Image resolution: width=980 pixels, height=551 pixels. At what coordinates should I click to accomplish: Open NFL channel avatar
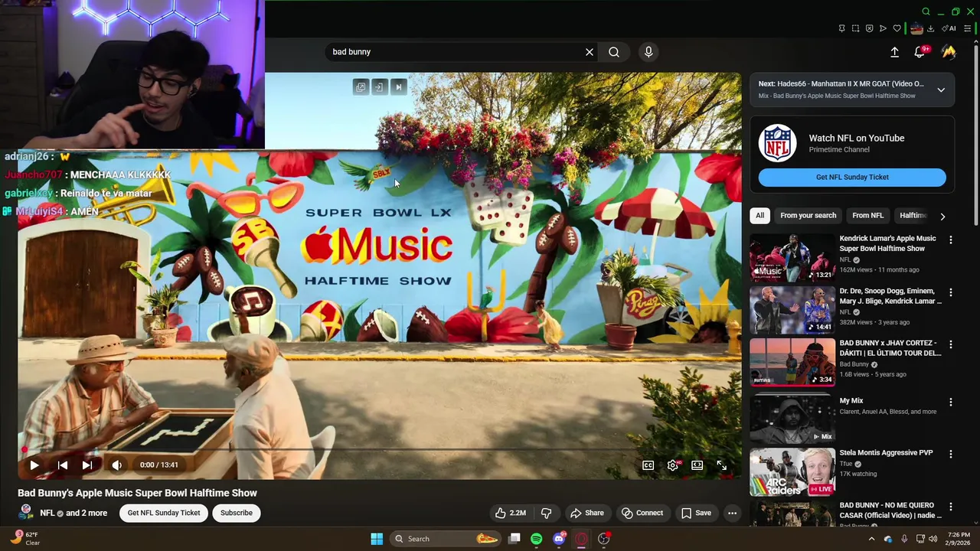pyautogui.click(x=26, y=513)
